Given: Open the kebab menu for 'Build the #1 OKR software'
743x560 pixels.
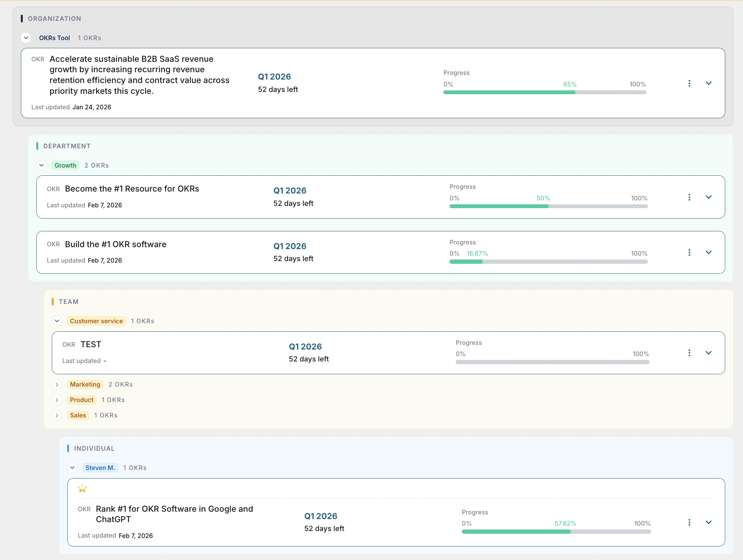Looking at the screenshot, I should click(689, 252).
